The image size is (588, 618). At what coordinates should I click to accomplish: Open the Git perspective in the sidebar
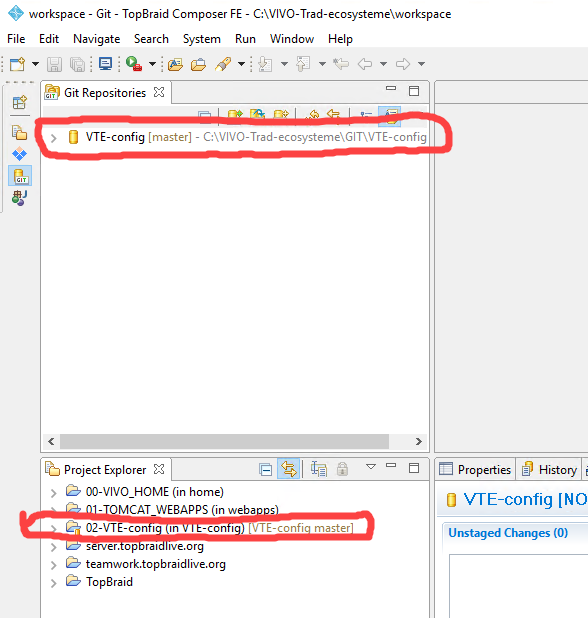pos(20,175)
